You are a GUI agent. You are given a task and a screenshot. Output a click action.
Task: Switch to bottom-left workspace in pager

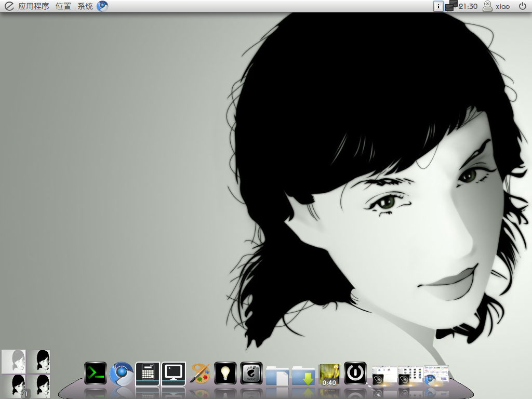(x=14, y=386)
